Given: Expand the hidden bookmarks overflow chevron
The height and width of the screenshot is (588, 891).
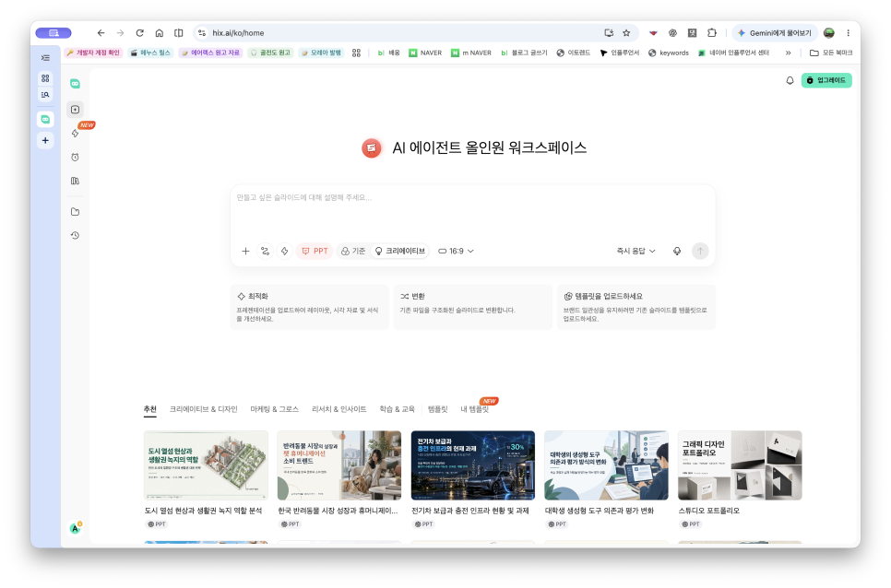Looking at the screenshot, I should coord(788,53).
